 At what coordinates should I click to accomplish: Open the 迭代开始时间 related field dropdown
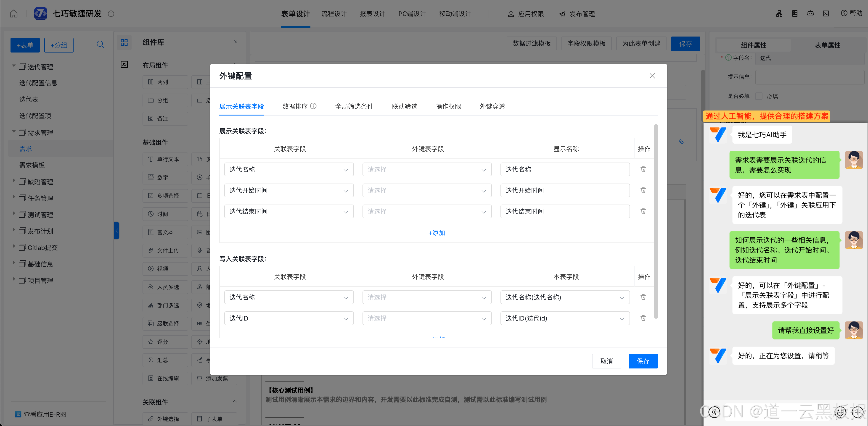(289, 191)
